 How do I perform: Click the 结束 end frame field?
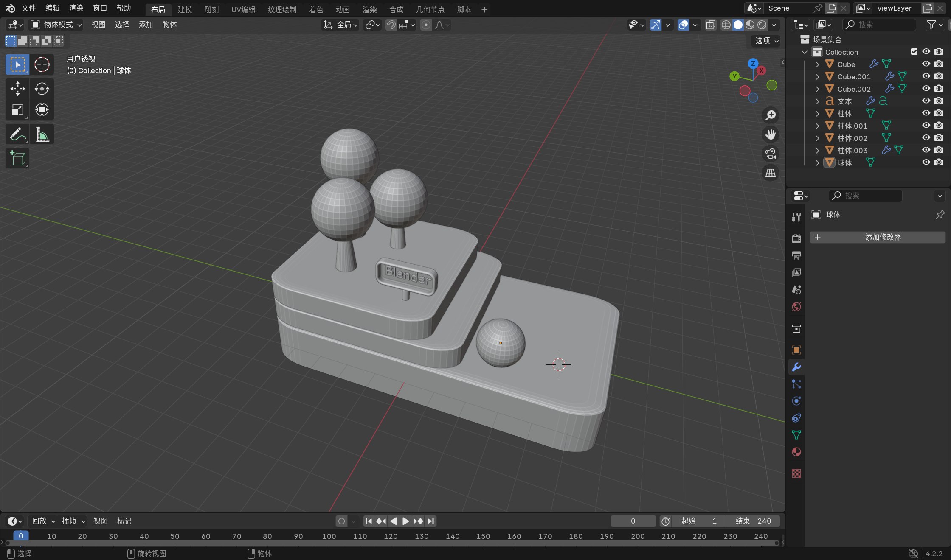pyautogui.click(x=753, y=521)
